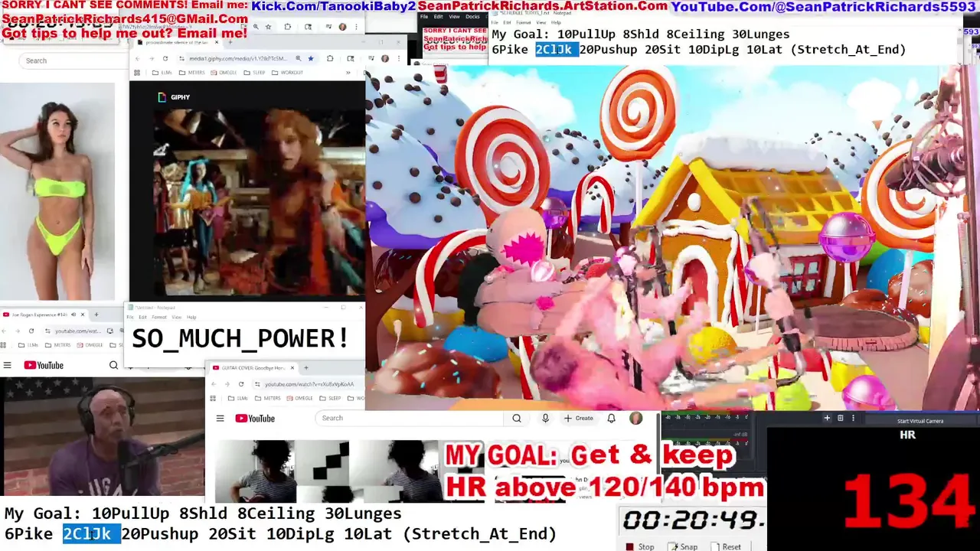The width and height of the screenshot is (980, 551).
Task: Open new tab next to Joe Rogan tab
Action: [x=96, y=315]
